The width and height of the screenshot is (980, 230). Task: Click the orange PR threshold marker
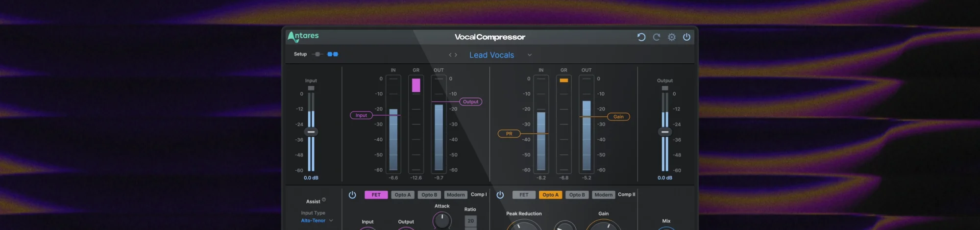pos(509,133)
